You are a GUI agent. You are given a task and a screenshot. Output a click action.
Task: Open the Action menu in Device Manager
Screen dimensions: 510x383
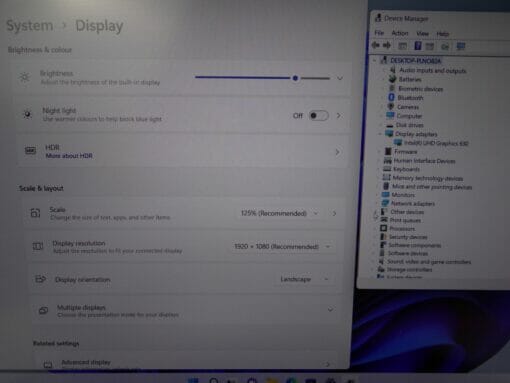(399, 33)
